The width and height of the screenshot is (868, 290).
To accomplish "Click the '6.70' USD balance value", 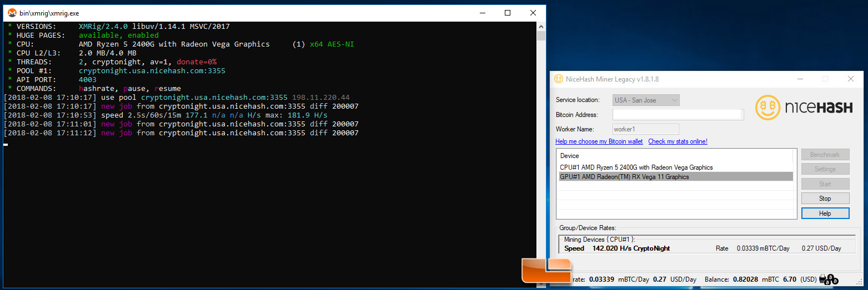I will [791, 279].
